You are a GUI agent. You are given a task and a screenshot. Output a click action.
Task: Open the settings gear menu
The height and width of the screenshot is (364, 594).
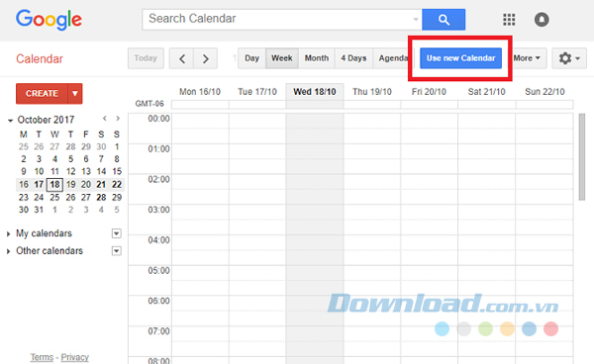pyautogui.click(x=569, y=58)
